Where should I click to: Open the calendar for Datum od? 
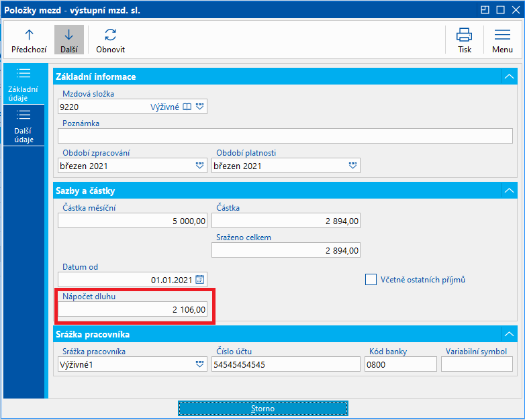199,280
